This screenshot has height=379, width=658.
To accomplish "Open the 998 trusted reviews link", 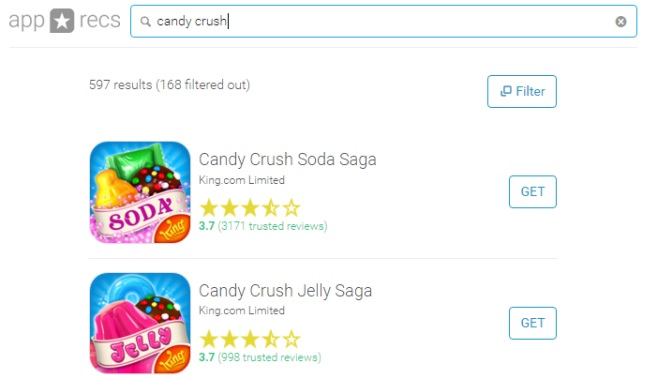I will coord(269,358).
